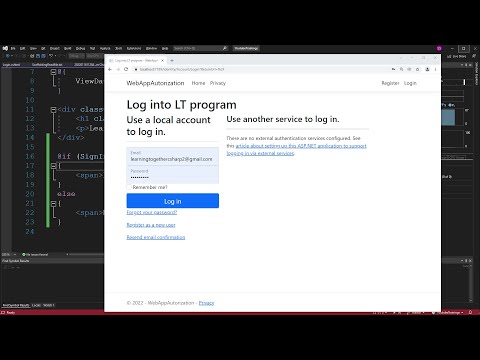Switch to the Login.cshtml editor tab
The width and height of the screenshot is (480, 360).
pos(12,64)
